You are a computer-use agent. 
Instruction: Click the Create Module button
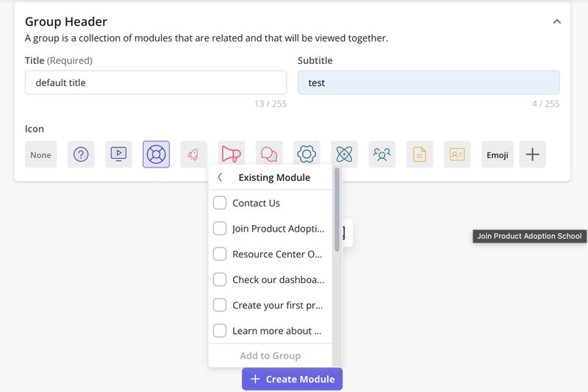click(293, 379)
